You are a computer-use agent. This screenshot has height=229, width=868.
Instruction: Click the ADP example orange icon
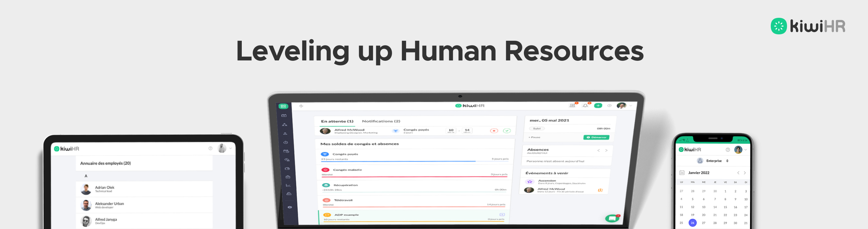[327, 215]
